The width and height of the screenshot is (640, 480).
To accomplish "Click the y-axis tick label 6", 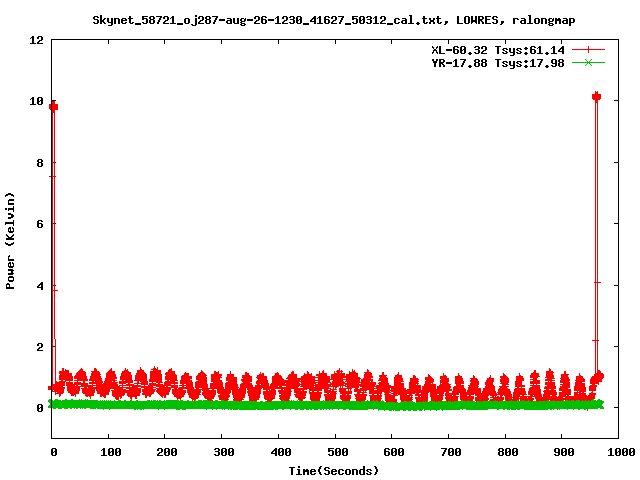I will 39,224.
